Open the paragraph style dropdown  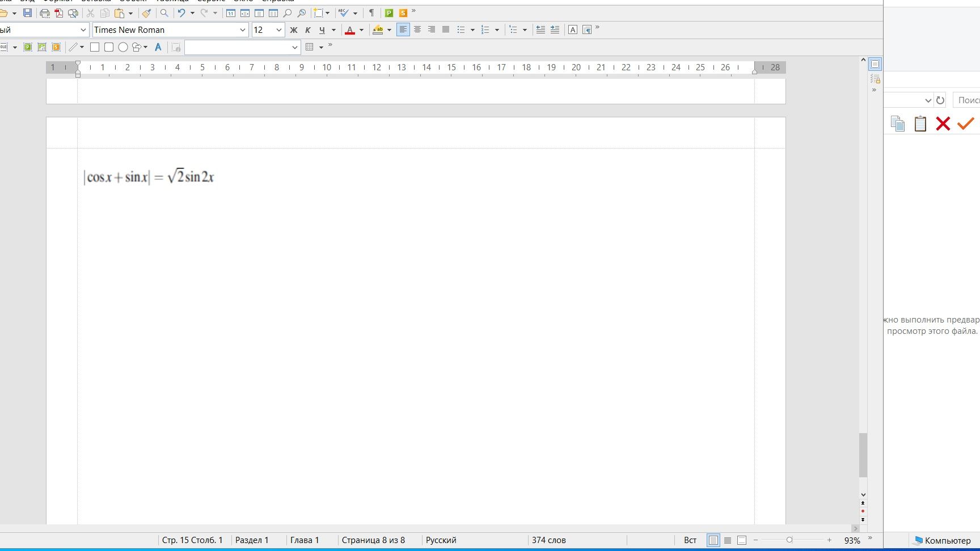(83, 30)
